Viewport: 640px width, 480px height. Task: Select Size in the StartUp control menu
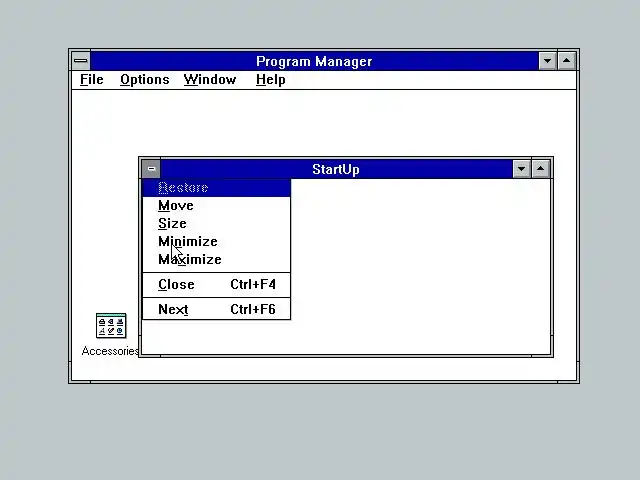(216, 224)
